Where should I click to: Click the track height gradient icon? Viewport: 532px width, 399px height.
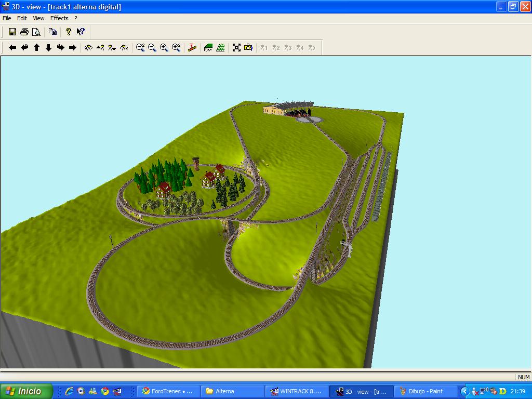click(x=192, y=47)
